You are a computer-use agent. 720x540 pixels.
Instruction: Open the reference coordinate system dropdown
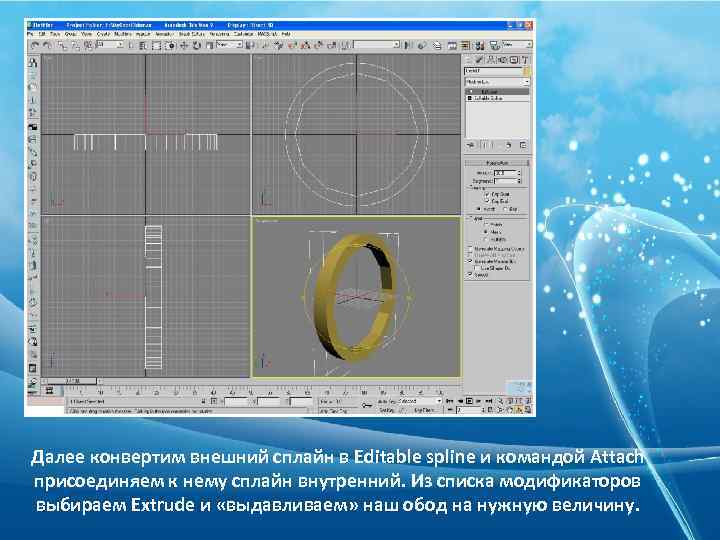click(x=229, y=45)
